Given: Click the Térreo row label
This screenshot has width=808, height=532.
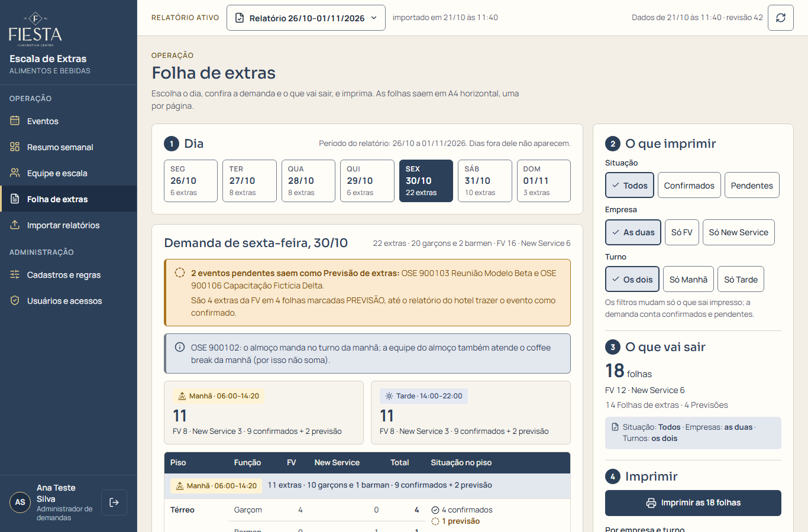Looking at the screenshot, I should pyautogui.click(x=182, y=510).
